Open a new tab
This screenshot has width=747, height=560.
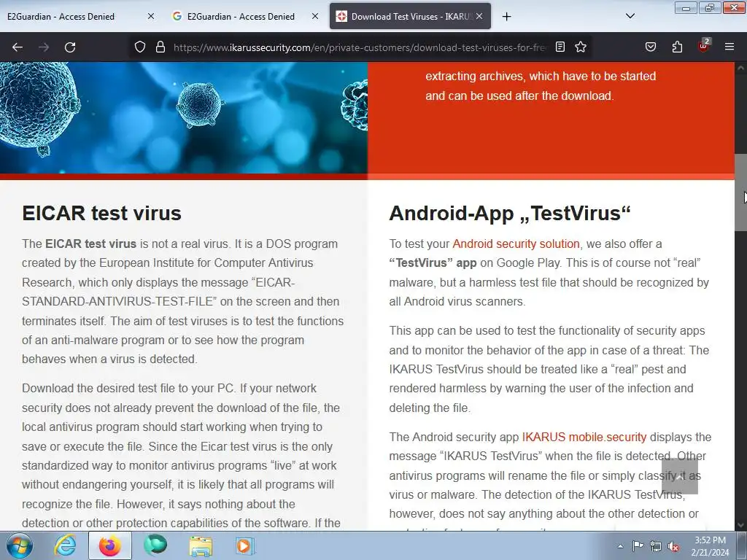coord(506,17)
